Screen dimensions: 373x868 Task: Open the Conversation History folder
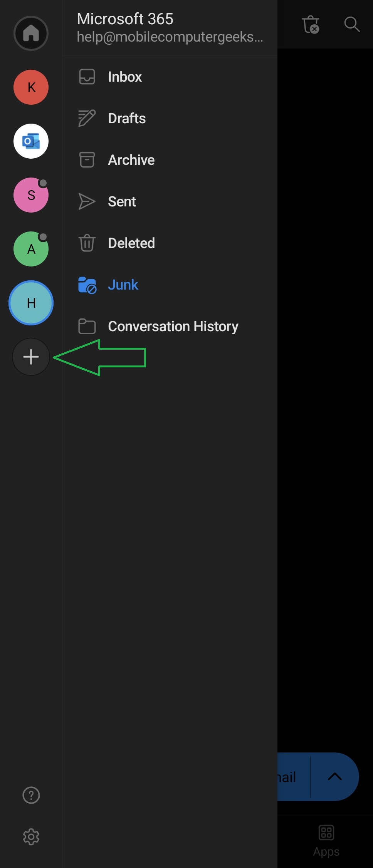pyautogui.click(x=173, y=326)
